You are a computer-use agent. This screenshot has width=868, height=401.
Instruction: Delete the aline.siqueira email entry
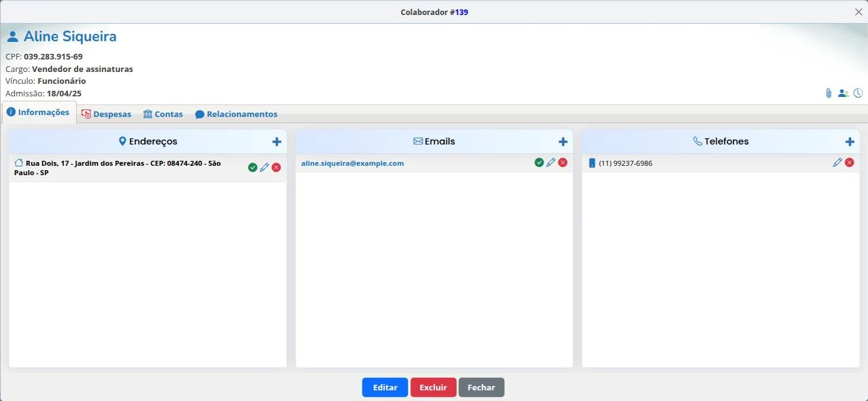pos(563,163)
